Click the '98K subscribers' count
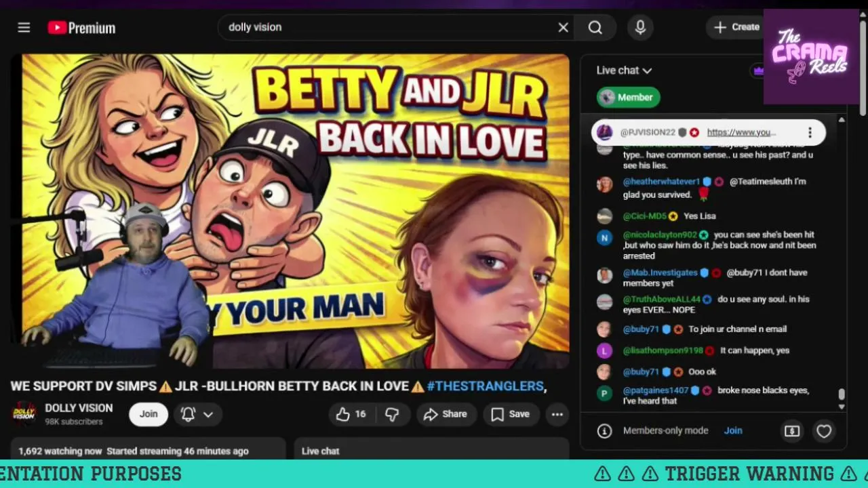The image size is (868, 488). point(74,422)
